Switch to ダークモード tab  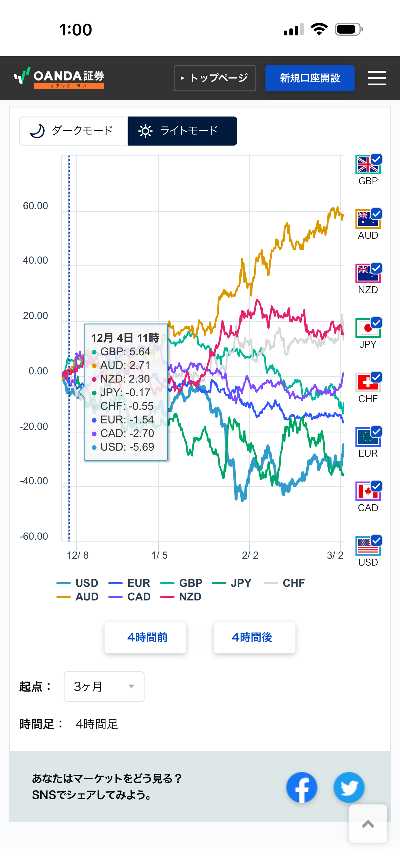point(74,131)
